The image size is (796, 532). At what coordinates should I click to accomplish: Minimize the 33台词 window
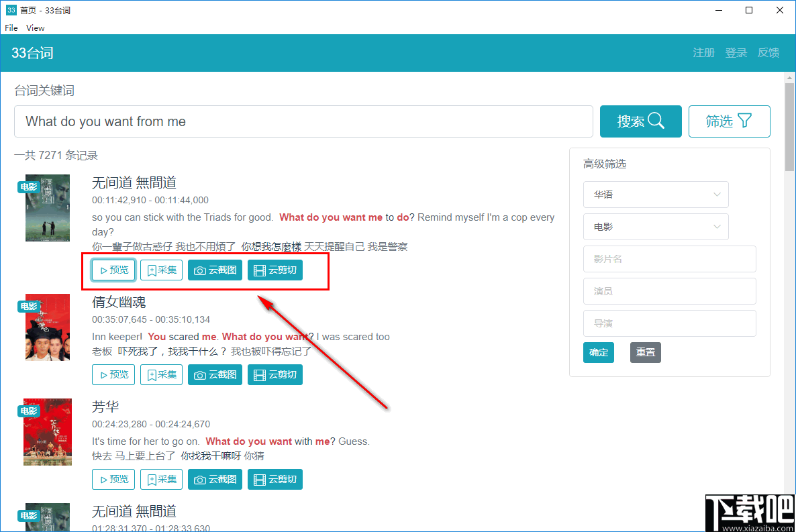pyautogui.click(x=718, y=10)
